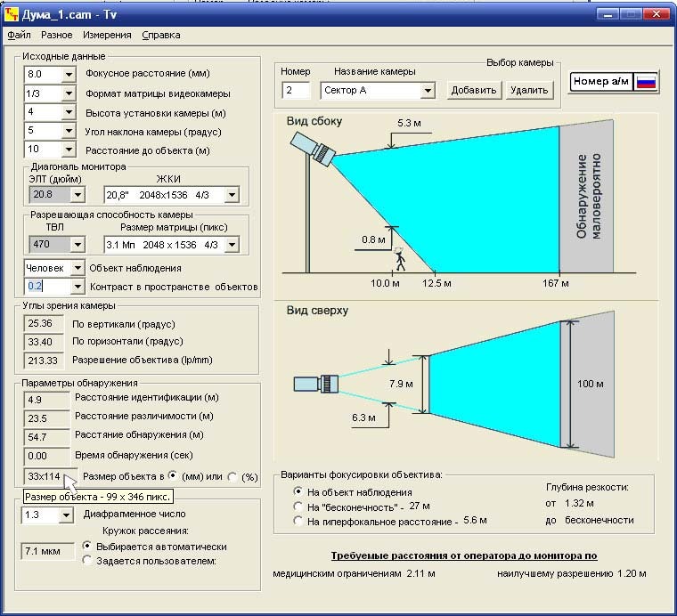Click the gray Обнаружение маловероятно zone

(586, 196)
